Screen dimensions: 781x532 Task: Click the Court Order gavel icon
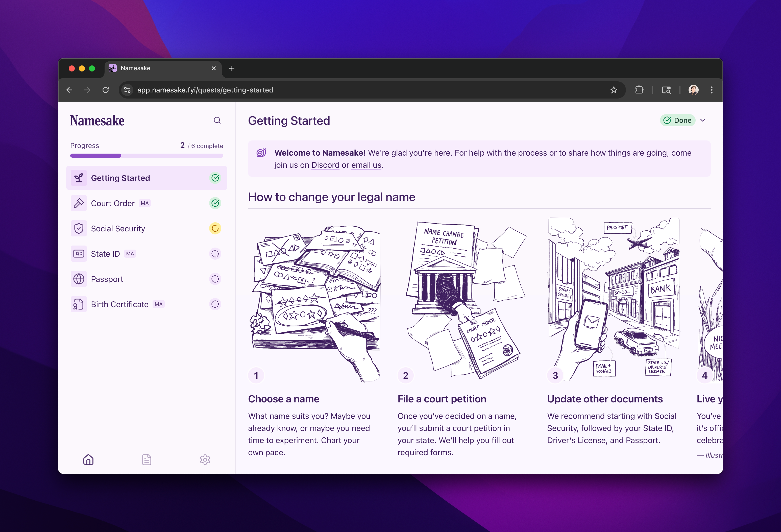tap(79, 203)
